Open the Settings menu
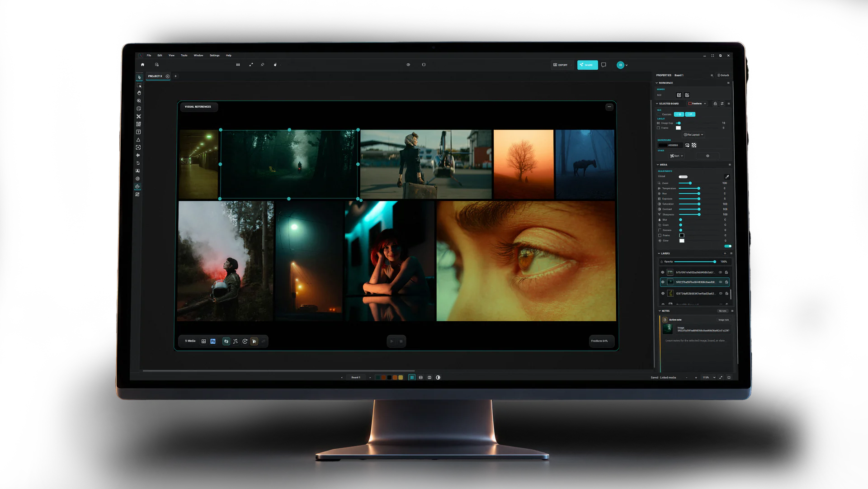The image size is (868, 489). pyautogui.click(x=215, y=56)
